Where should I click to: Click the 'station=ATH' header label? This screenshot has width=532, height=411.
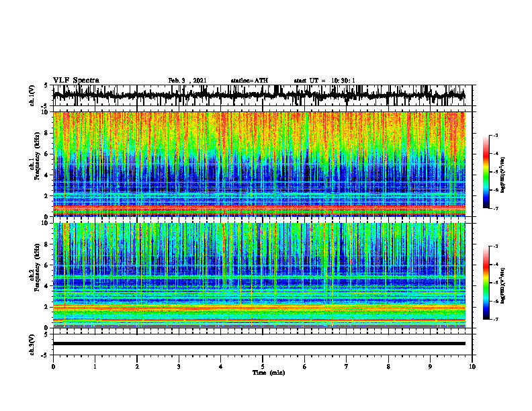(x=249, y=81)
